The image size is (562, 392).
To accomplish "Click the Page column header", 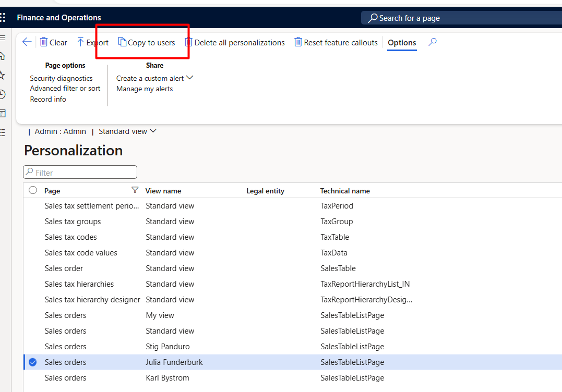I will click(52, 191).
